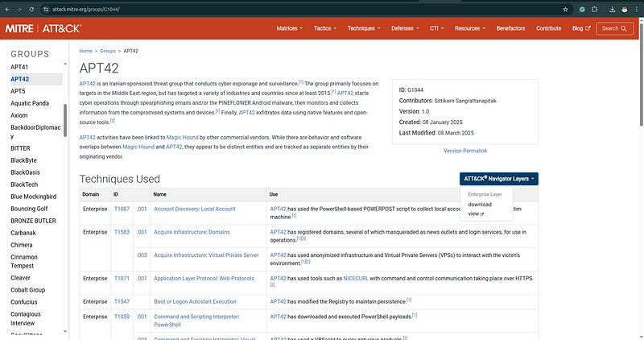Select APT5 in the groups sidebar
The width and height of the screenshot is (644, 340).
(x=18, y=91)
